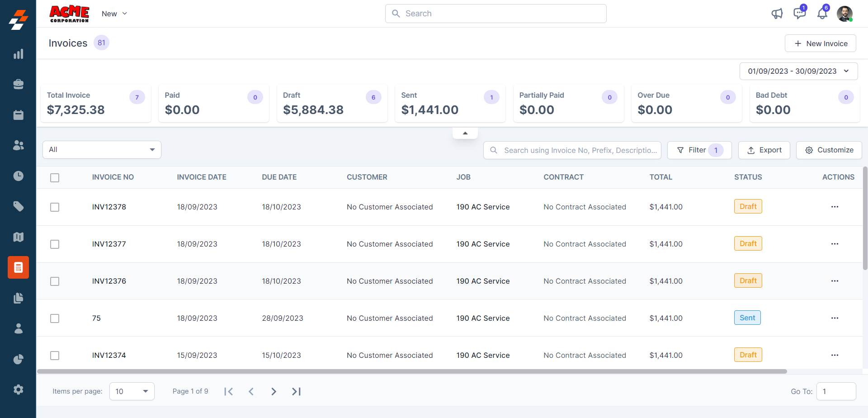Change the items per page dropdown
Screen dimensions: 868x418
[x=132, y=391]
